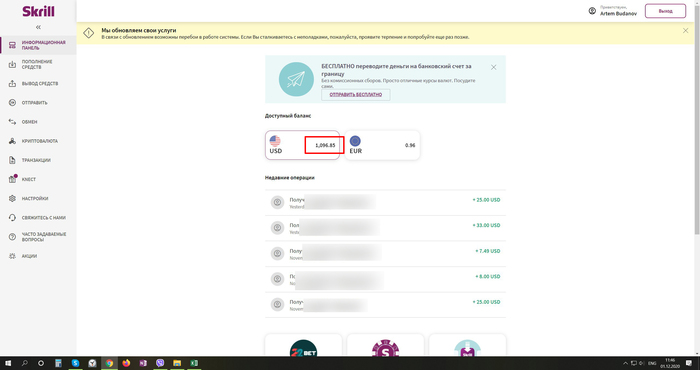Dismiss the yellow service update banner
This screenshot has width=700, height=370.
pos(685,31)
